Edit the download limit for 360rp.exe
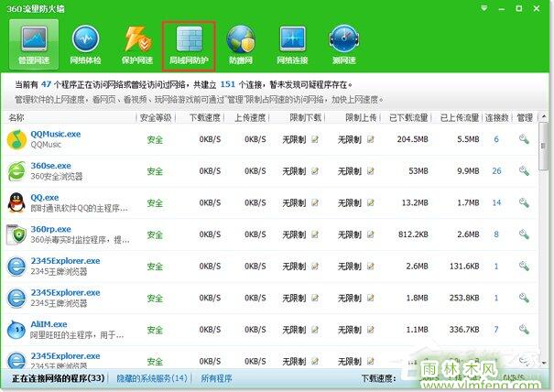Image resolution: width=554 pixels, height=392 pixels. (315, 234)
